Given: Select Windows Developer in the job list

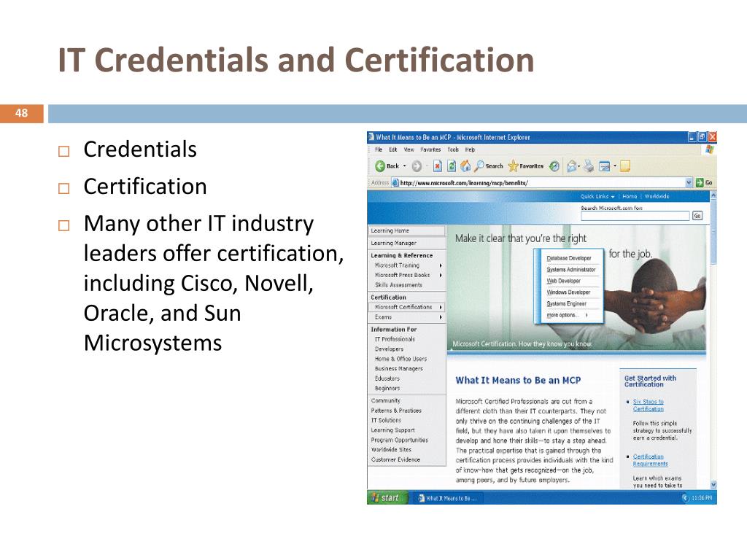Looking at the screenshot, I should coord(568,292).
